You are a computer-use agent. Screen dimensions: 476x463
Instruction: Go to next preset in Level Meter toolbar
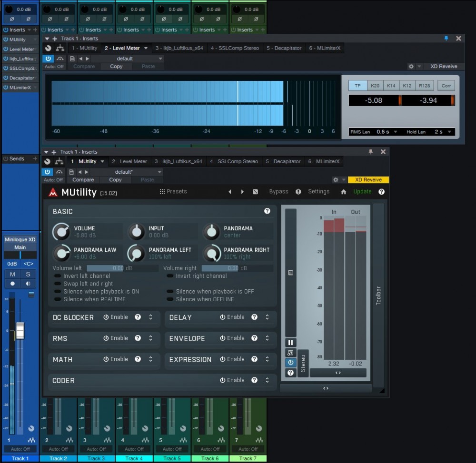point(88,59)
